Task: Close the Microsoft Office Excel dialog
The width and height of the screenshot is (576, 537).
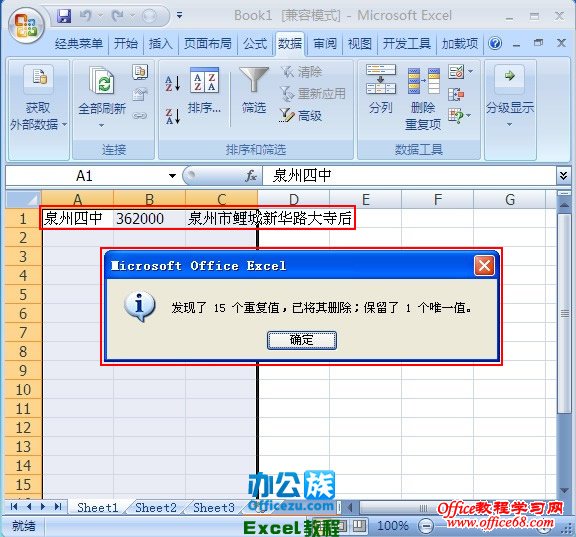Action: (484, 266)
